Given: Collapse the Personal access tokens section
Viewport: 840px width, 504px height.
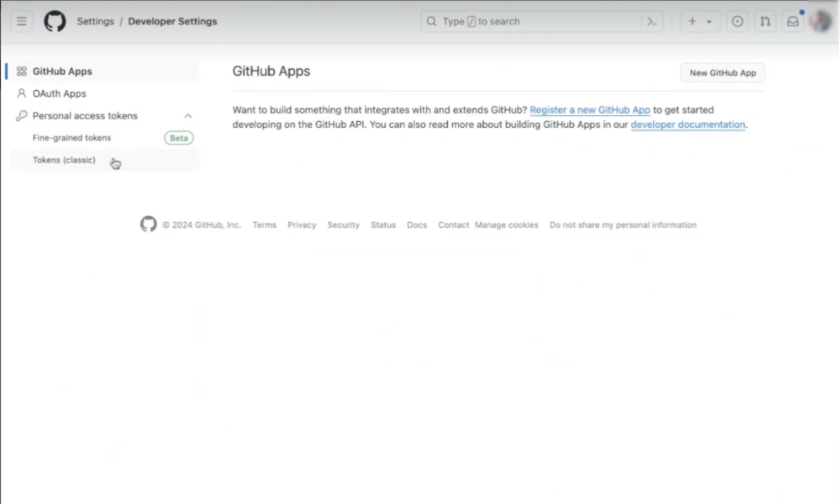Looking at the screenshot, I should [x=187, y=115].
